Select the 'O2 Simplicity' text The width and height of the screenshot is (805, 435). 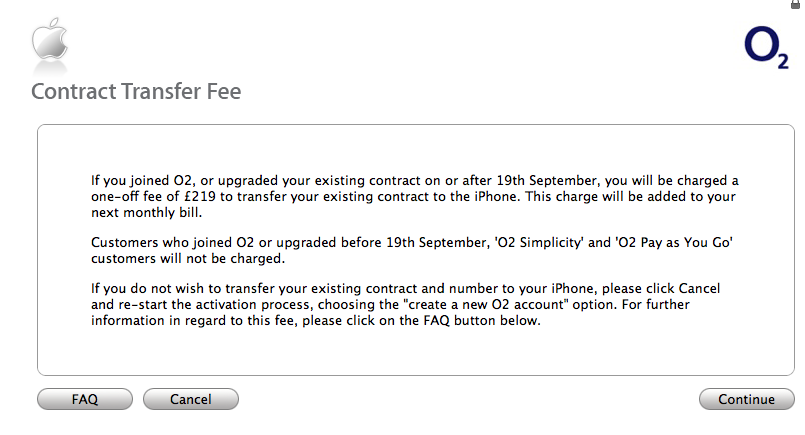pyautogui.click(x=539, y=243)
